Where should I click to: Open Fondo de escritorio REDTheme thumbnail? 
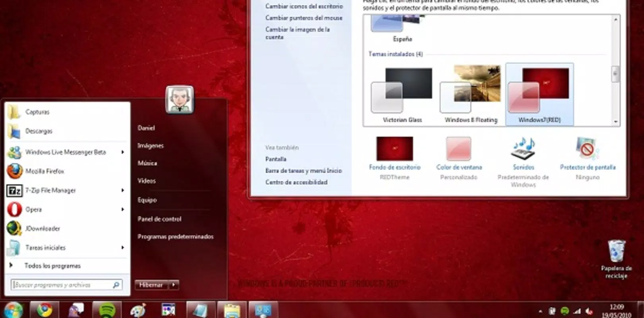pyautogui.click(x=395, y=149)
